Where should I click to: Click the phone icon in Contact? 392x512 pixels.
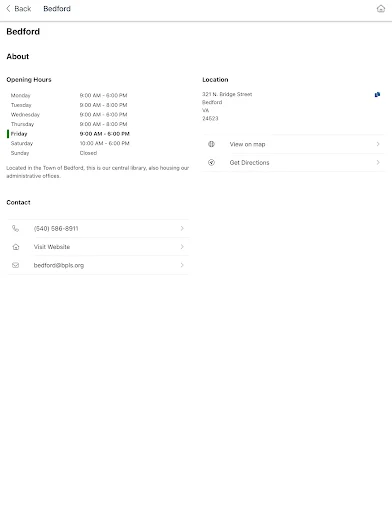pos(15,228)
